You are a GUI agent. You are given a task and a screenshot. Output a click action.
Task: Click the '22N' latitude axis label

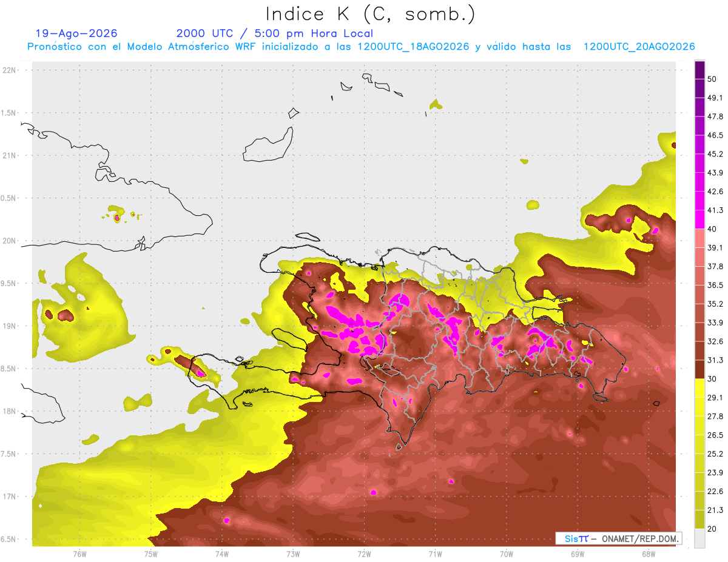pyautogui.click(x=9, y=70)
